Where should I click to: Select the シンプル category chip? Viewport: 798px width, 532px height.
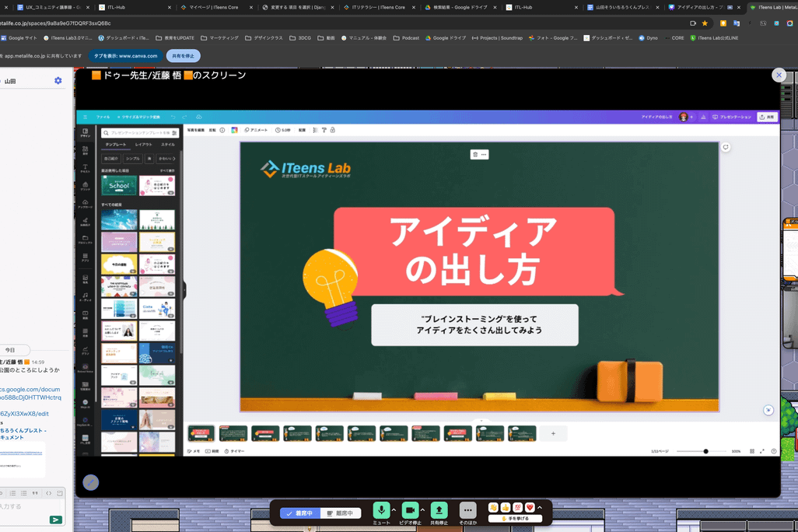(x=133, y=159)
